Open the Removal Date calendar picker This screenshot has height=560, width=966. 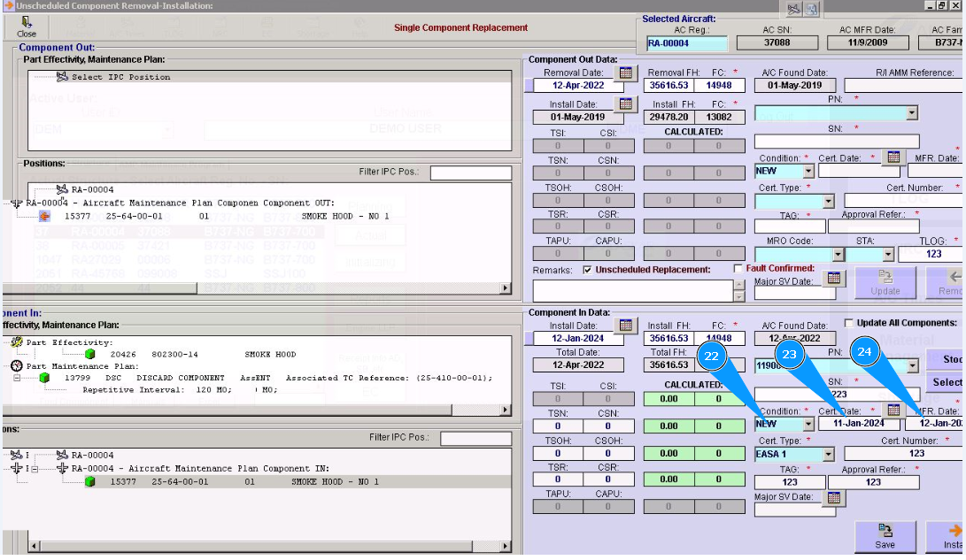point(626,73)
